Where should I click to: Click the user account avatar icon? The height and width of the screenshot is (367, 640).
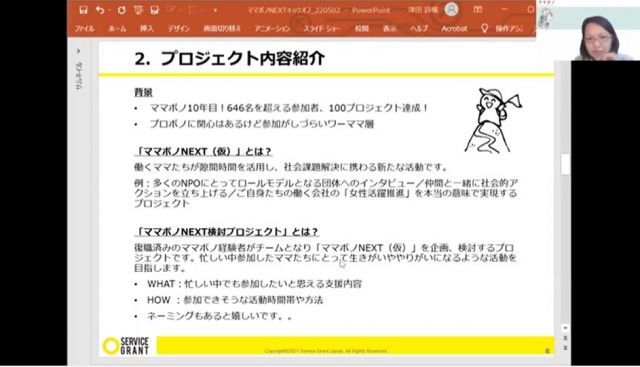(451, 9)
